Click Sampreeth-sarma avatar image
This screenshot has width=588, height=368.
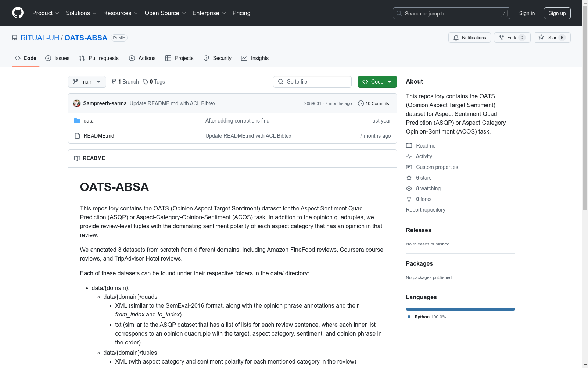click(x=76, y=103)
